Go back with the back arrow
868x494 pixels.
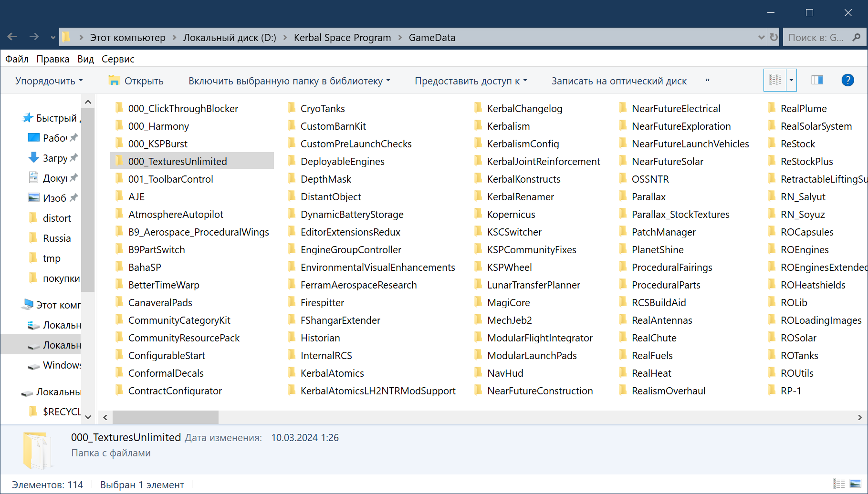[x=12, y=37]
